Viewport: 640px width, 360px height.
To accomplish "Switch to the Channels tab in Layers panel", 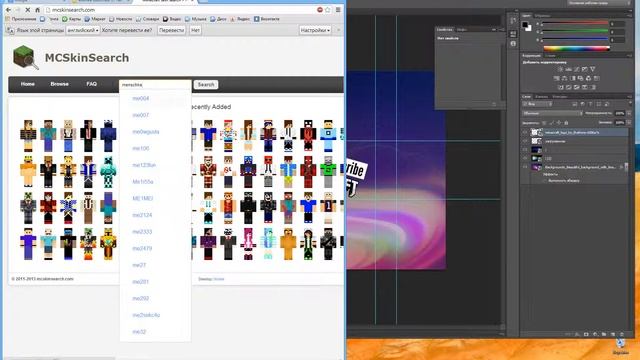I will click(542, 97).
